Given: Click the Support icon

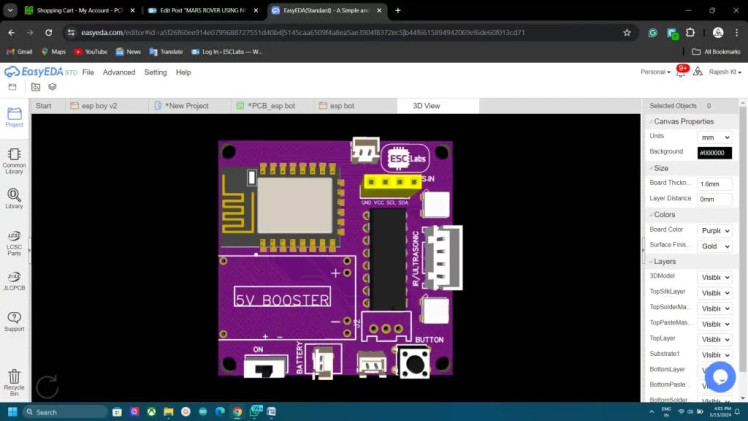Looking at the screenshot, I should pyautogui.click(x=14, y=321).
